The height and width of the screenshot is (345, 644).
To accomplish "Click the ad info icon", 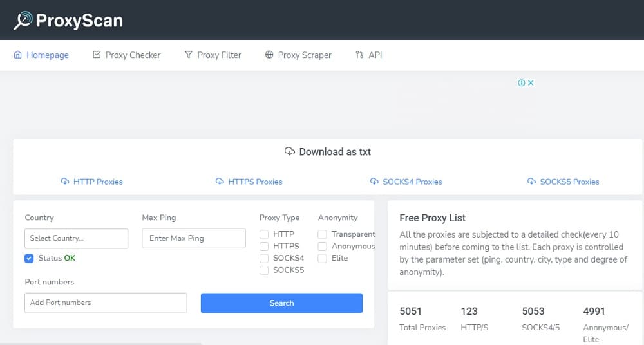I will click(522, 83).
